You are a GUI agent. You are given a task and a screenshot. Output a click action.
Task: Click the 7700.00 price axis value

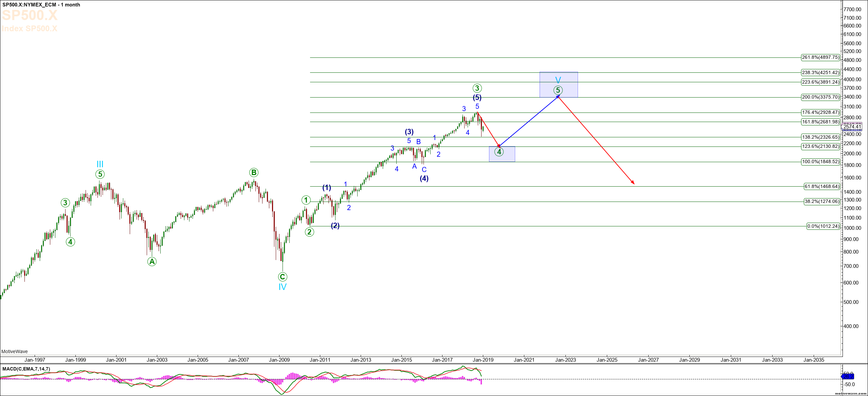click(x=852, y=10)
